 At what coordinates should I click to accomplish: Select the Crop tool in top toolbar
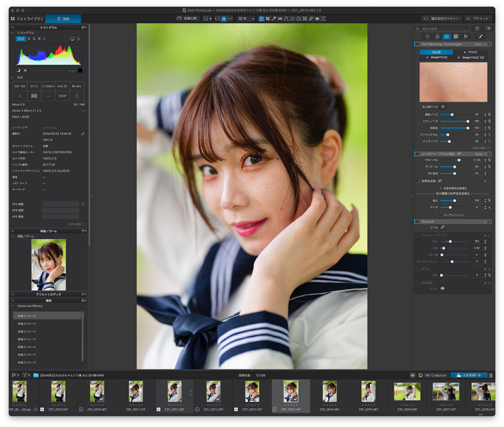pos(268,19)
